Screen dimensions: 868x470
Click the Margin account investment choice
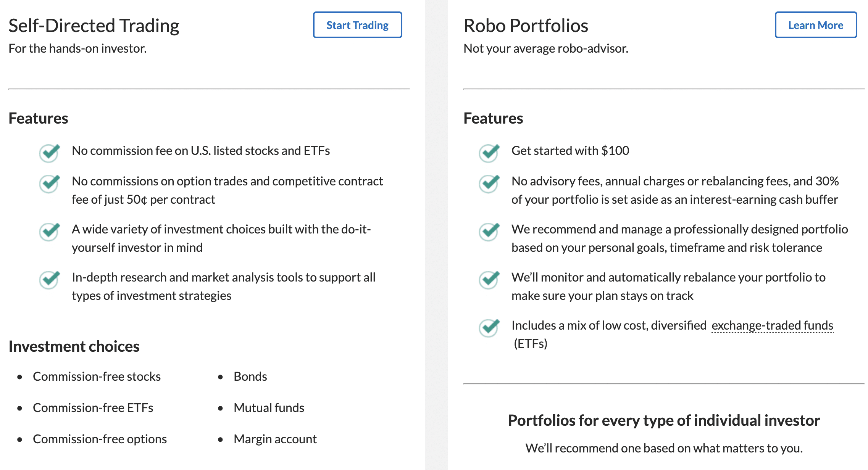coord(275,439)
